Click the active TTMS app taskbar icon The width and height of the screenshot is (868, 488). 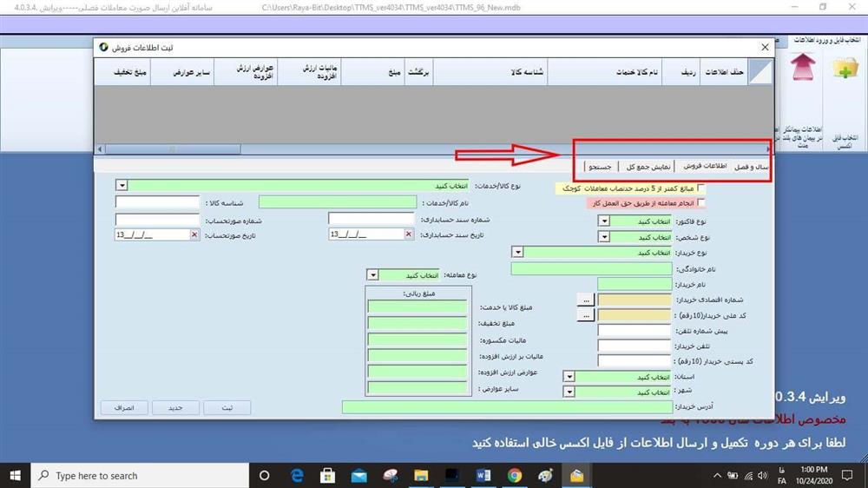[577, 475]
